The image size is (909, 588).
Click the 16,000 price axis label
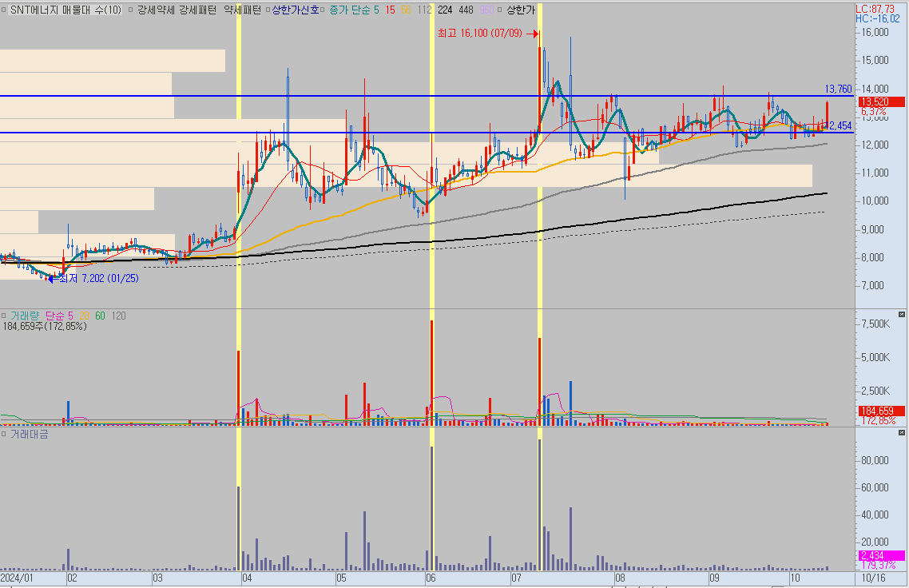875,33
